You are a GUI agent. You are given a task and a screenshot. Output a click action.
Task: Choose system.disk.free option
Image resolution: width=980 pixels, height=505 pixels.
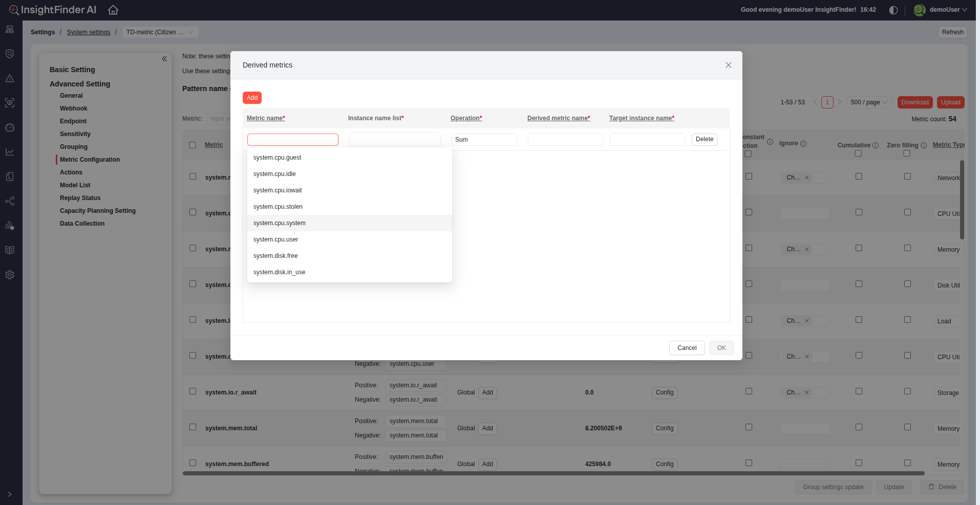(275, 256)
